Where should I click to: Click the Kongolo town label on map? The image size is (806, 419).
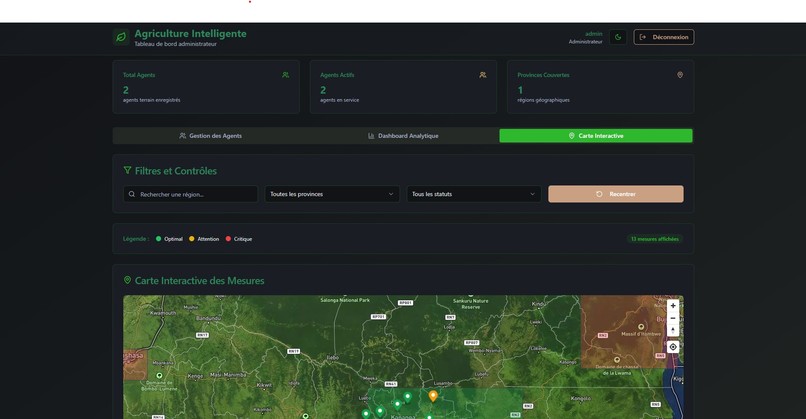581,398
